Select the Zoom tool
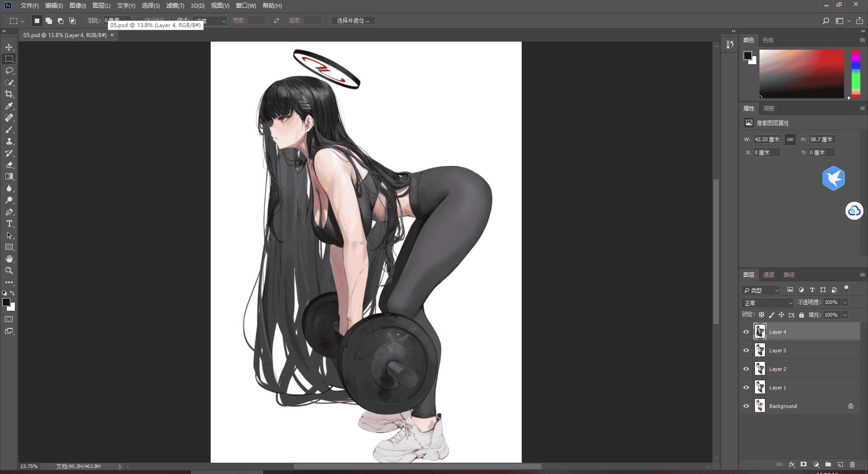Viewport: 868px width, 474px height. click(9, 270)
